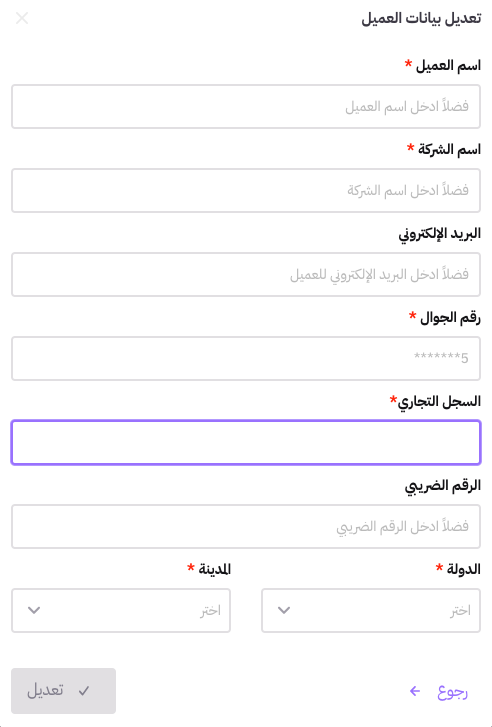This screenshot has height=727, width=492.
Task: Click the الرقم الضريبي tax number field
Action: coord(246,526)
